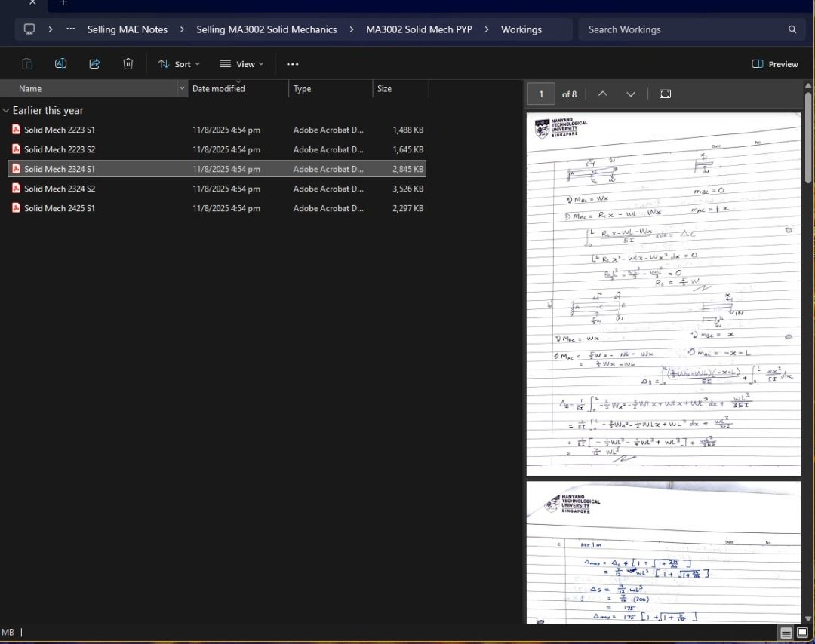Go to previous page in the PDF preview
Screen dimensions: 815x644
603,94
